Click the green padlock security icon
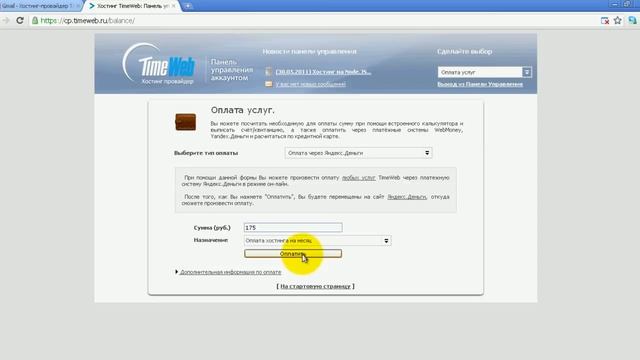The image size is (640, 360). [x=35, y=20]
